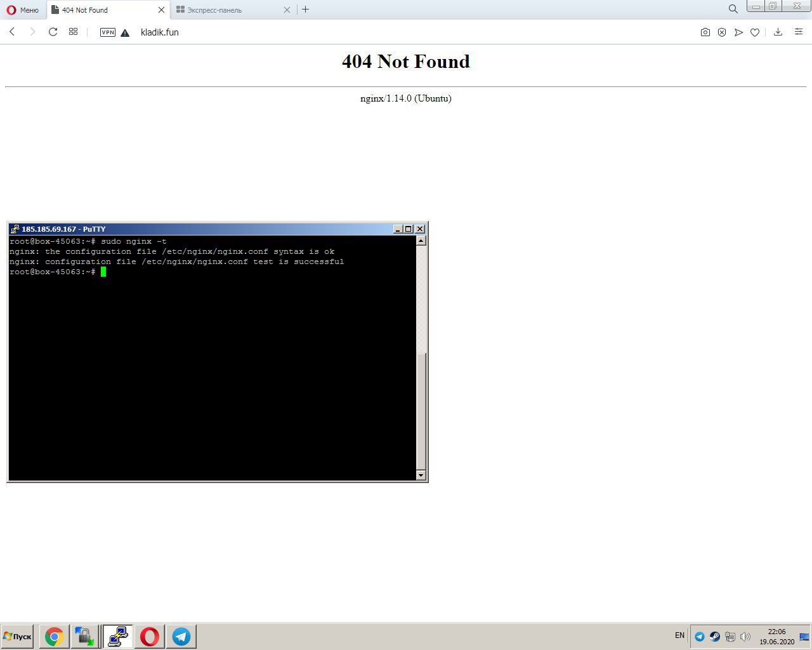The width and height of the screenshot is (812, 650).
Task: Click the network tray icon
Action: pos(730,637)
